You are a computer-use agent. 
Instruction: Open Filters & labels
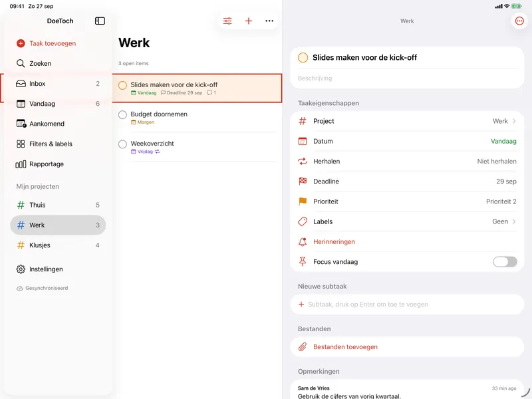click(x=58, y=144)
